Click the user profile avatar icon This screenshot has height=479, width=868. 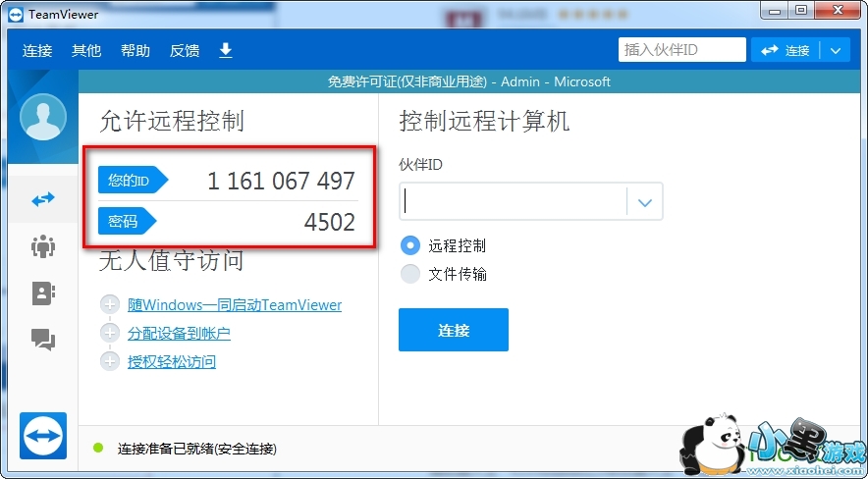43,117
